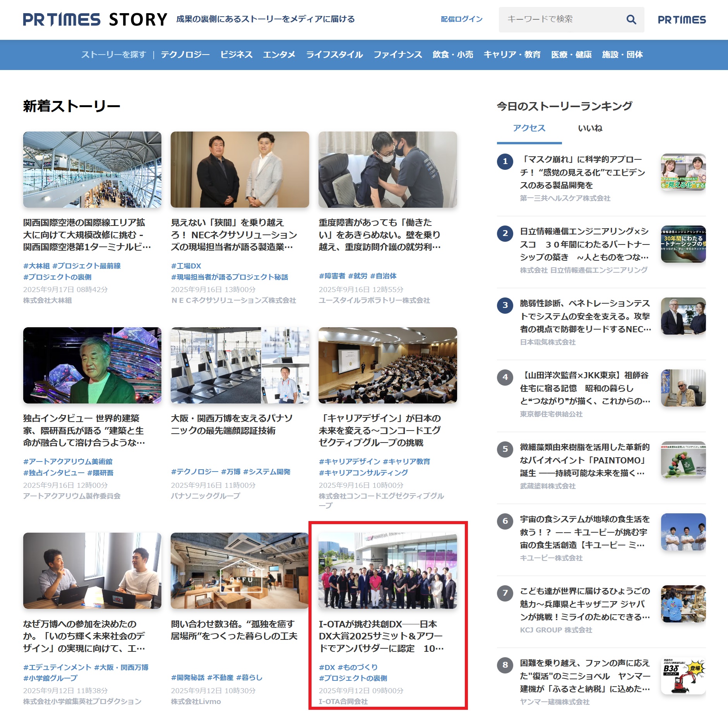Select the #エデュテインメント hashtag

[x=57, y=667]
